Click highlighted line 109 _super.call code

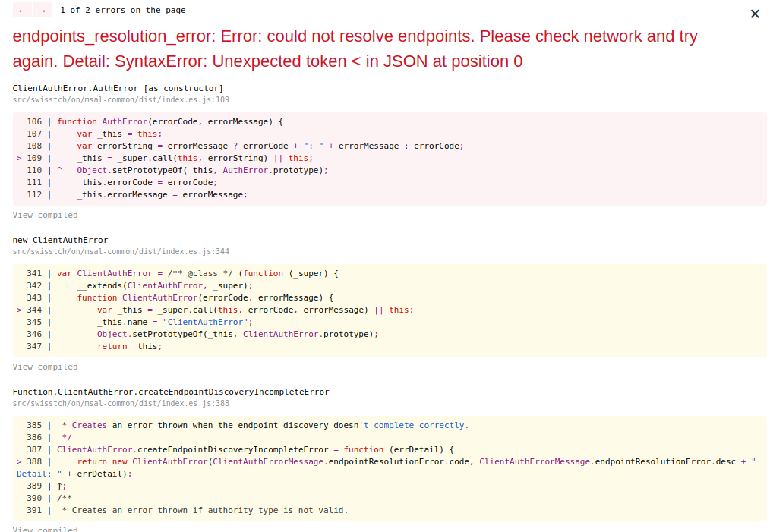(195, 158)
